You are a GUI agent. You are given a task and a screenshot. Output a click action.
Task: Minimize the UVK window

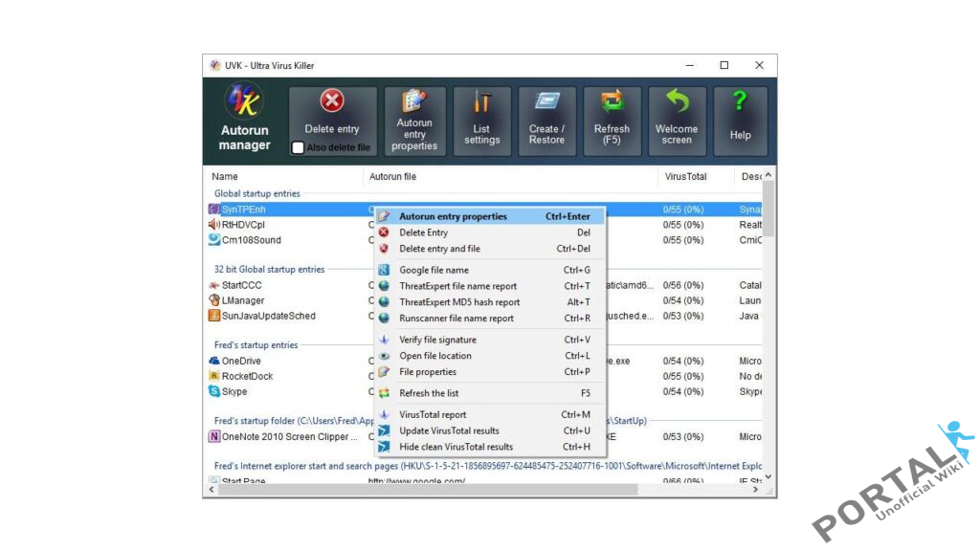point(689,65)
